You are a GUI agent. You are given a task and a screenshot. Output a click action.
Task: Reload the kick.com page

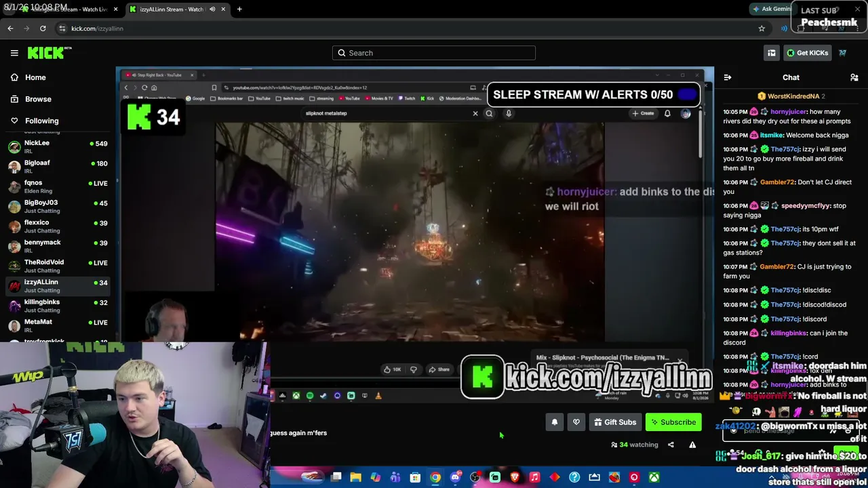pos(43,28)
